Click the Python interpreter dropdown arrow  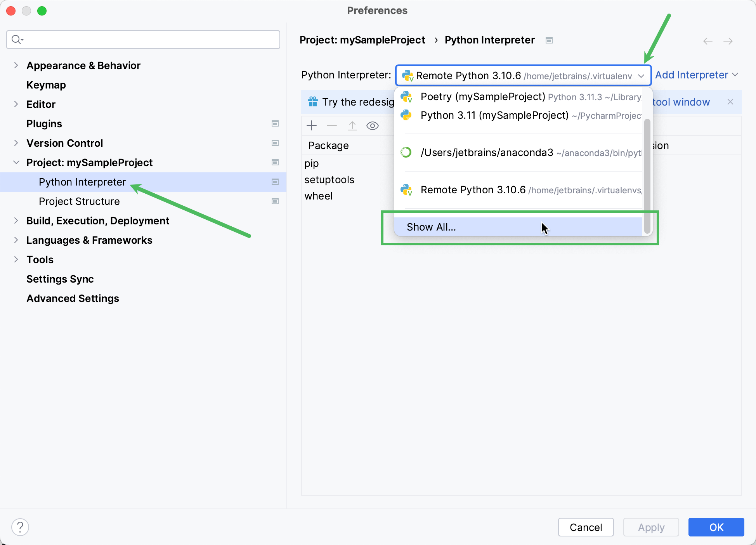tap(641, 75)
